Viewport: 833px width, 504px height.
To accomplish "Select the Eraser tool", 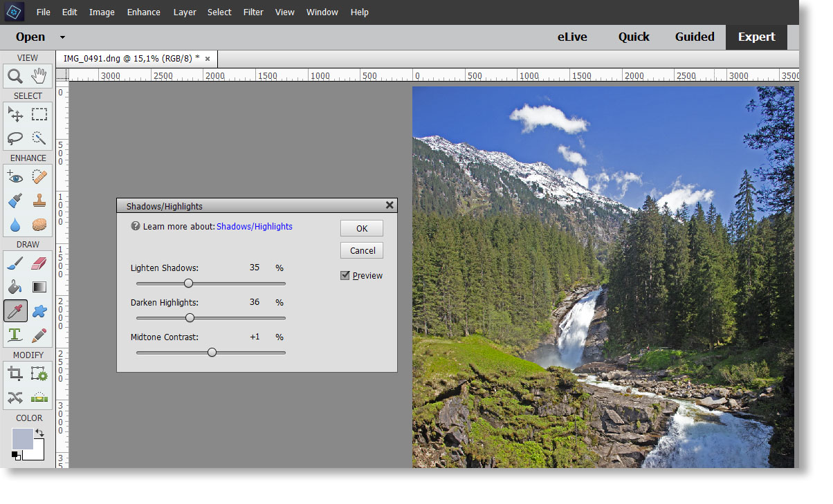I will coord(39,263).
